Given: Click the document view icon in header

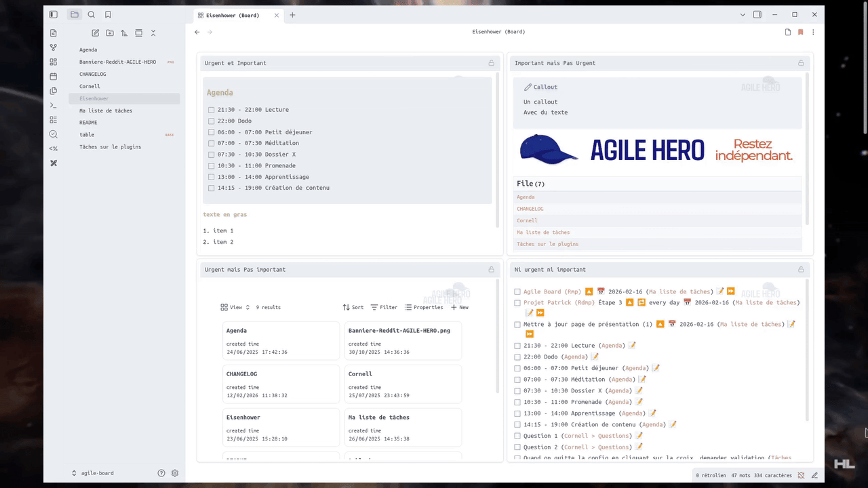Looking at the screenshot, I should (x=788, y=32).
